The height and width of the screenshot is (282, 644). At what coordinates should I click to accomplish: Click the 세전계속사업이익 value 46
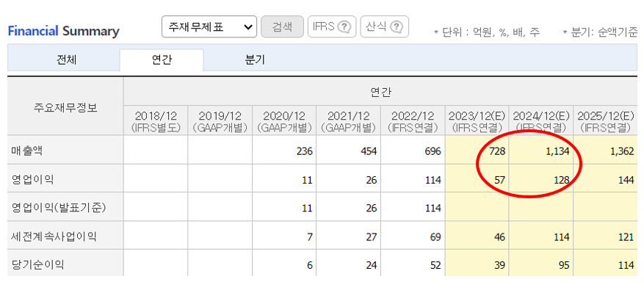coord(500,237)
